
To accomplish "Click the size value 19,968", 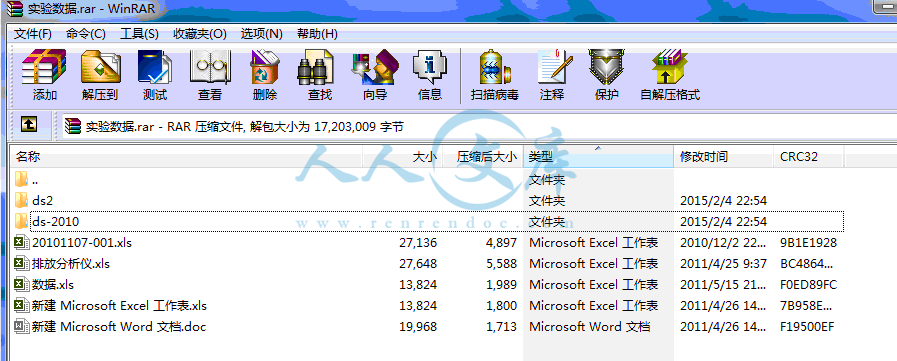I will pos(418,327).
